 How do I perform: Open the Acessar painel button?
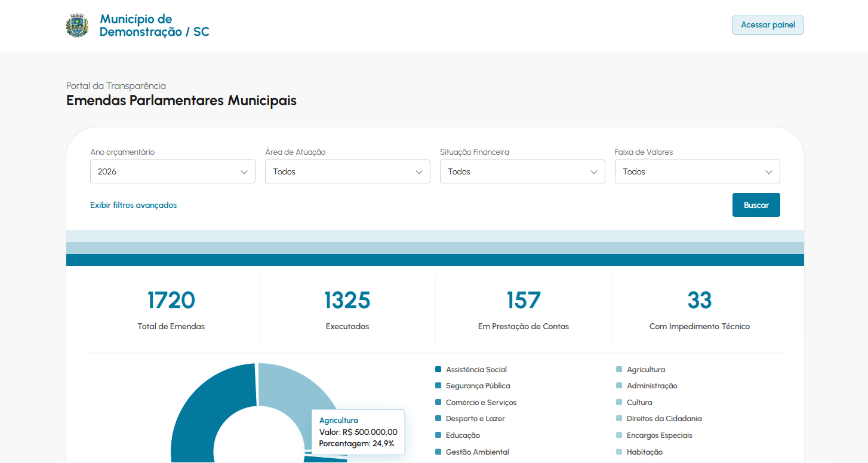pyautogui.click(x=768, y=25)
